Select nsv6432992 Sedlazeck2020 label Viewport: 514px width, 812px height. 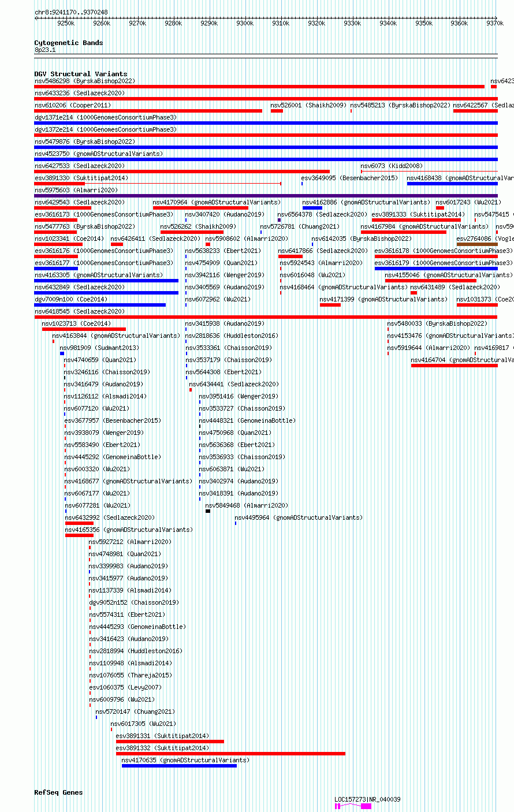(110, 517)
